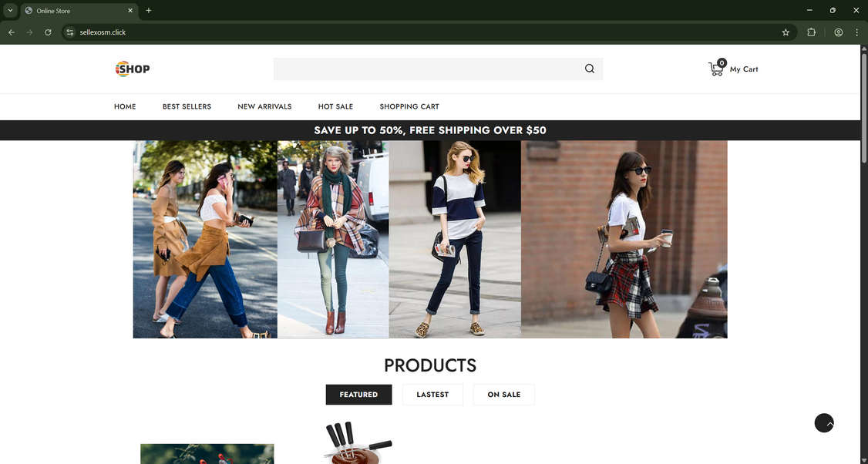Bookmark this page with the star icon
868x464 pixels.
coord(786,32)
